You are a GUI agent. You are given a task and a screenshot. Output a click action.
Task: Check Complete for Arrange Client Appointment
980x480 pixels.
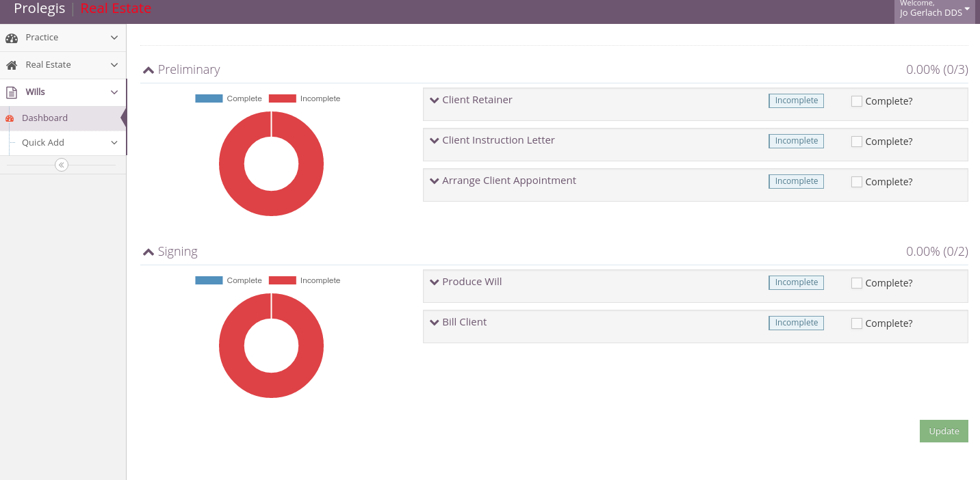click(857, 182)
